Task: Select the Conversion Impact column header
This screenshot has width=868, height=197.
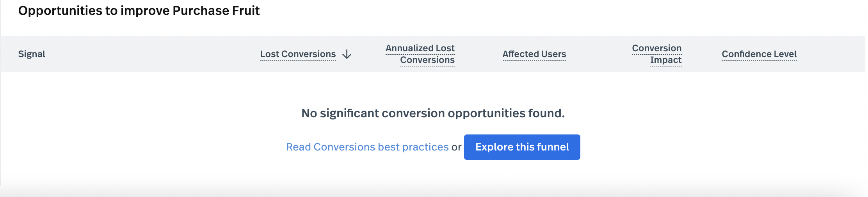Action: coord(656,54)
